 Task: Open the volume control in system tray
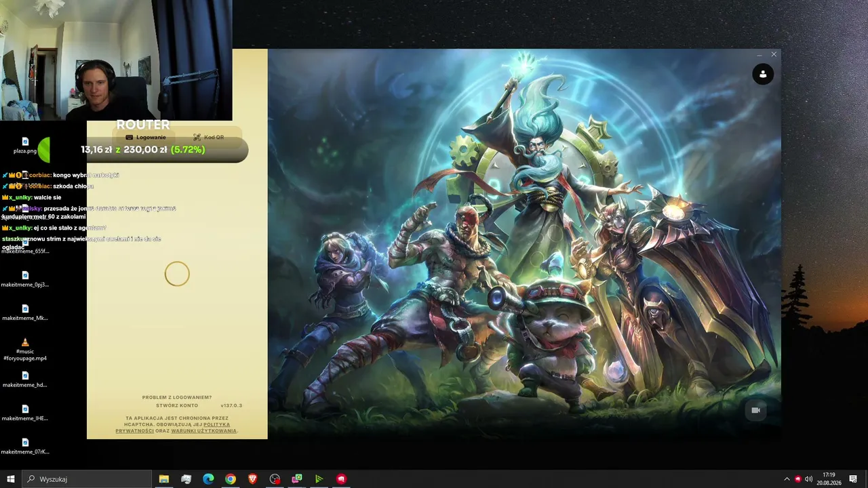(x=808, y=479)
